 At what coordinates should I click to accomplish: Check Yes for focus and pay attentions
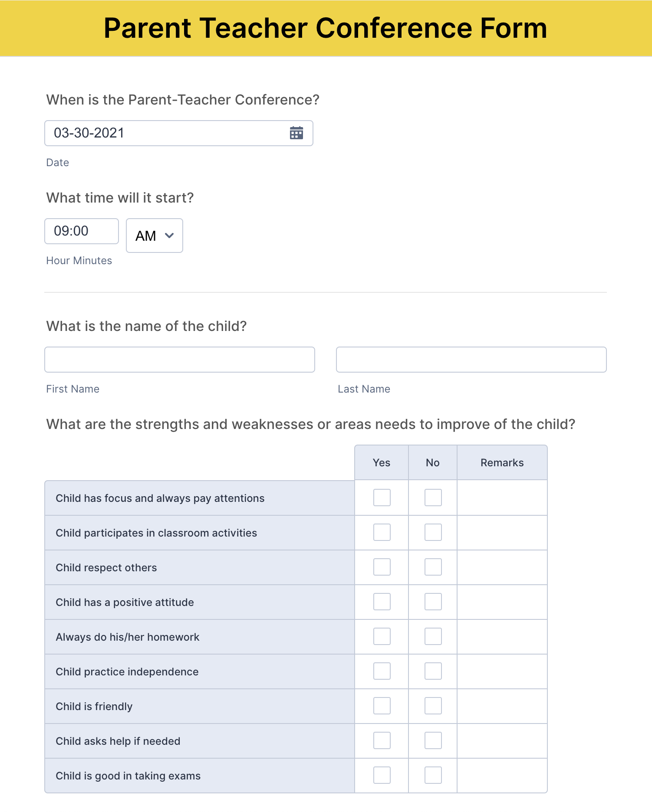[x=382, y=498]
